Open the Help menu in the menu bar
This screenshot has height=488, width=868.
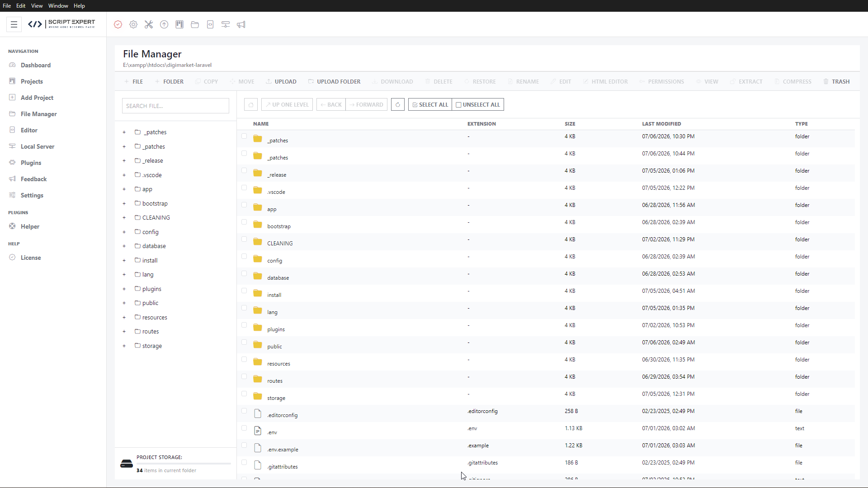coord(79,6)
